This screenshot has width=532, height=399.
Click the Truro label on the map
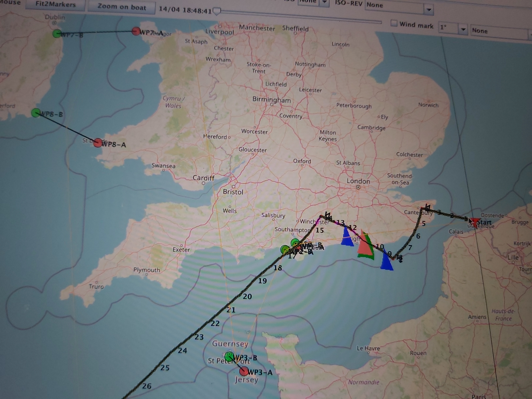96,286
